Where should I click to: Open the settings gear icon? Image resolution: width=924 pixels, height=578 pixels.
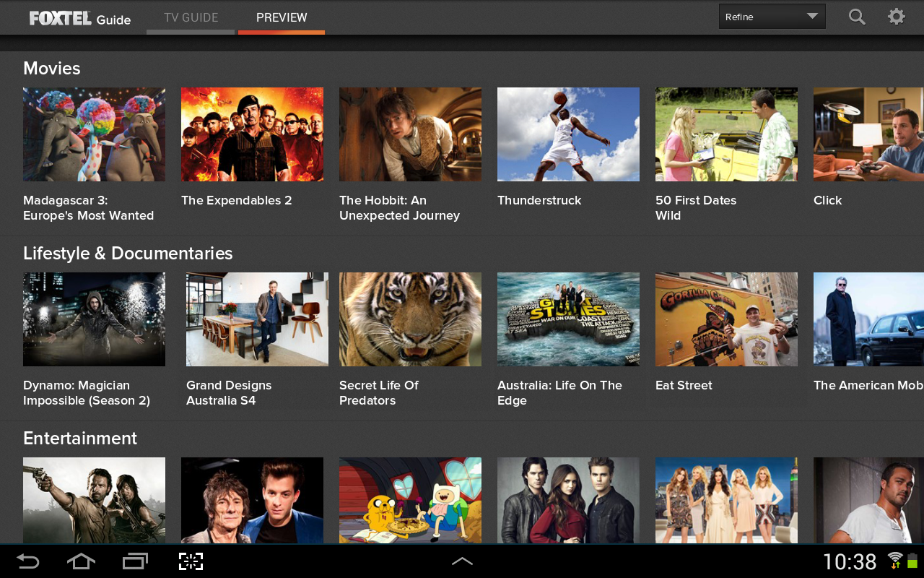897,17
